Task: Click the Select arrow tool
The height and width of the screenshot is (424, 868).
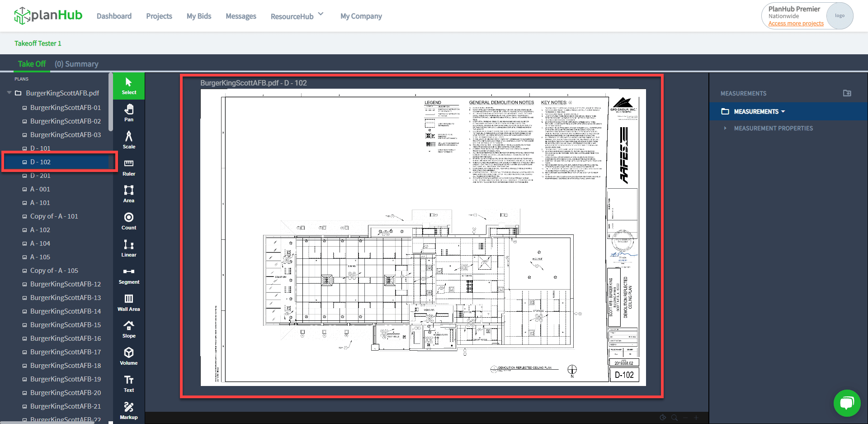Action: 128,85
